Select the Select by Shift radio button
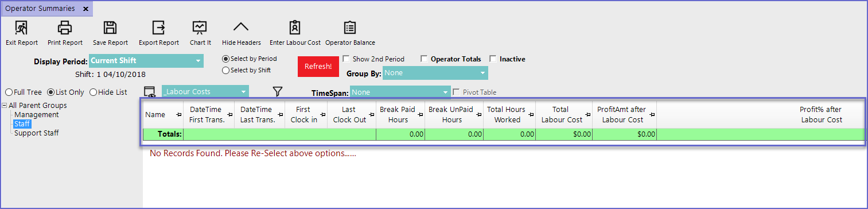 [x=225, y=70]
